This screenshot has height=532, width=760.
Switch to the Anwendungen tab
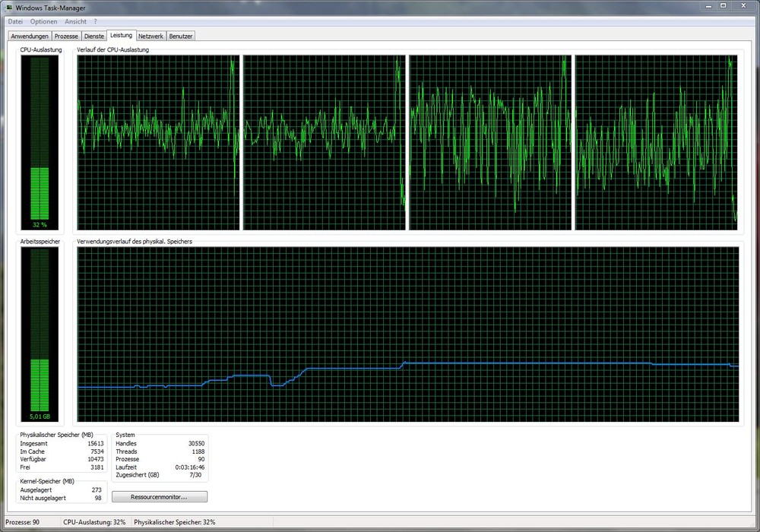[30, 36]
